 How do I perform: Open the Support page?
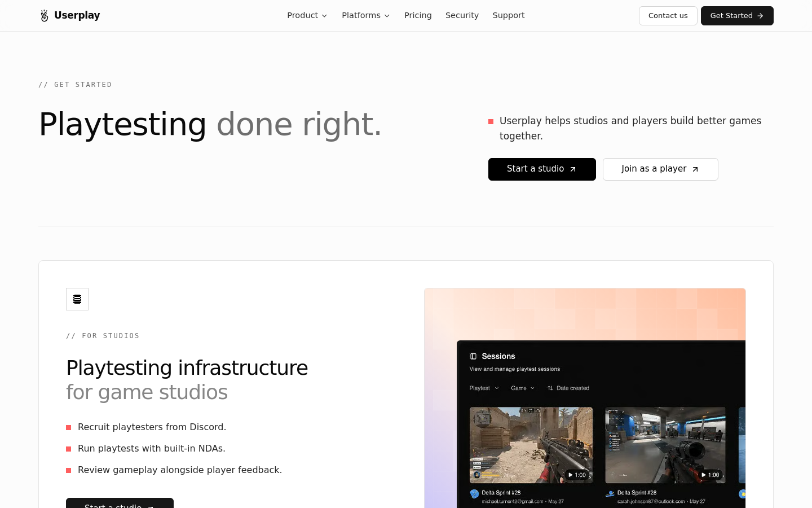(x=509, y=15)
